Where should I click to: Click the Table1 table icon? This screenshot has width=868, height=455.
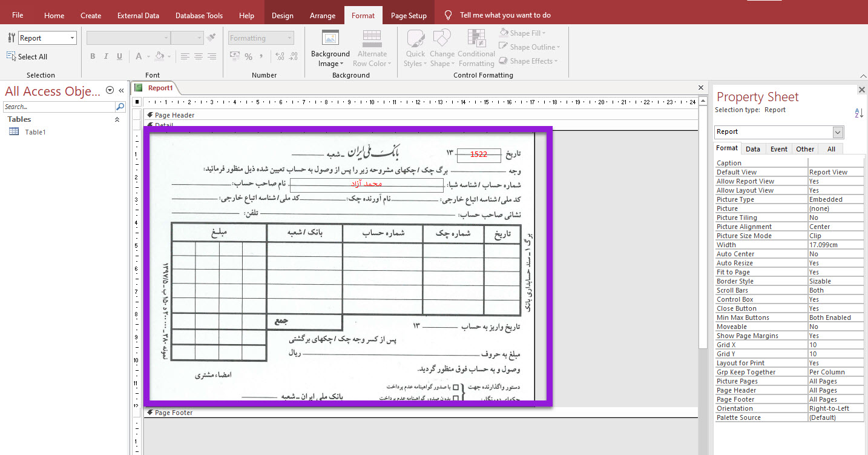[14, 131]
